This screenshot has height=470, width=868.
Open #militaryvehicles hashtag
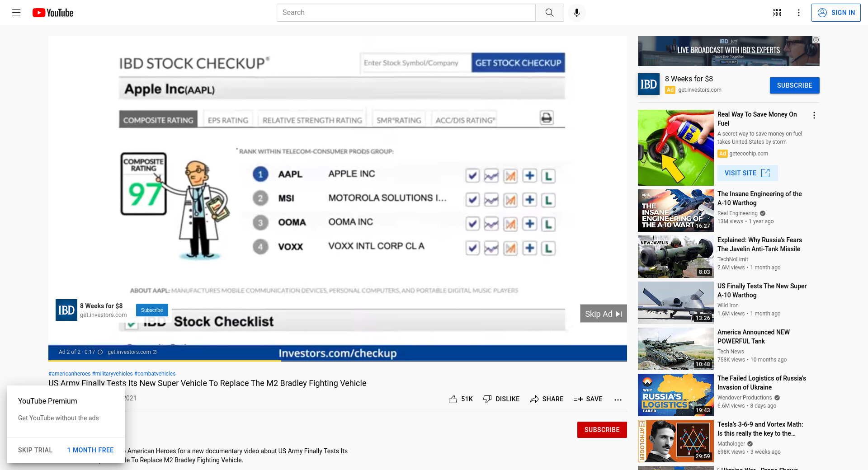pos(113,374)
